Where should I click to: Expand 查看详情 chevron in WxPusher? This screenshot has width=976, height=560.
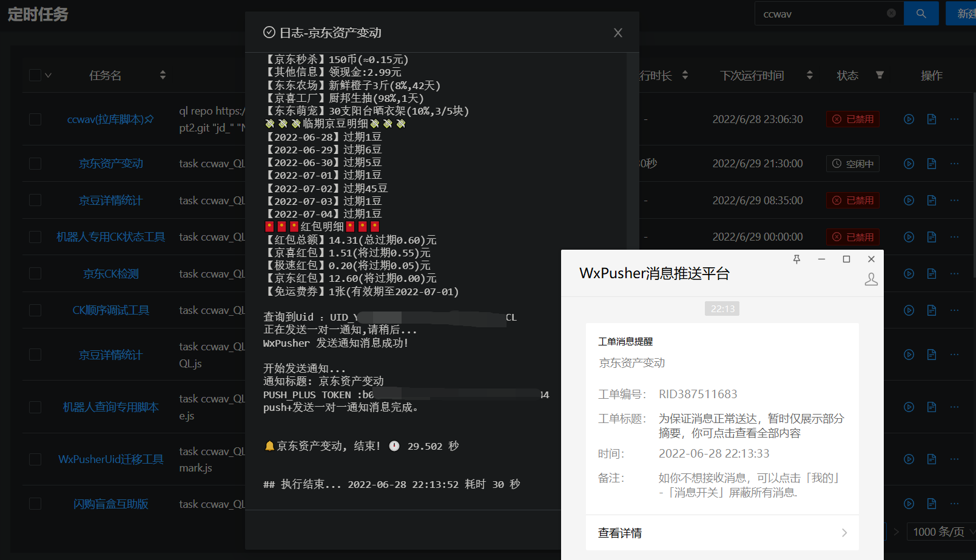click(x=844, y=533)
